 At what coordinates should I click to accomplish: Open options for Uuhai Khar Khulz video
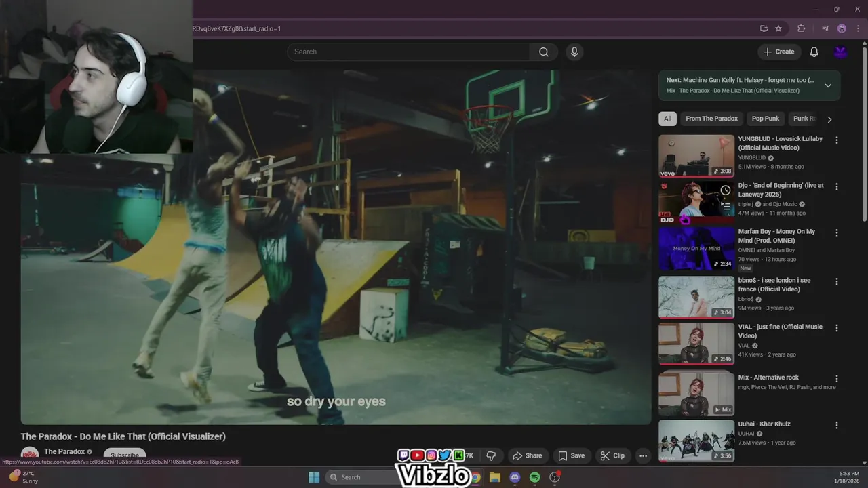[836, 426]
